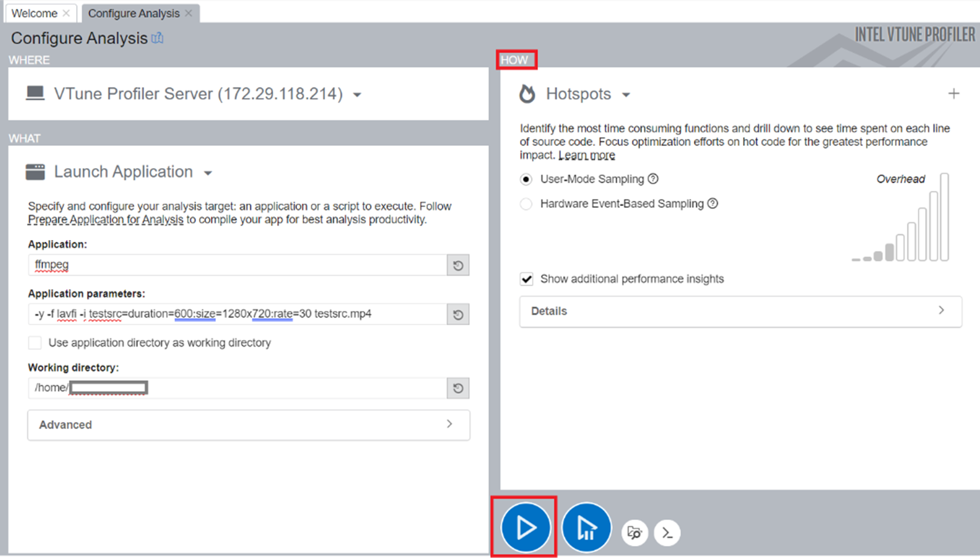Expand the Advanced section
This screenshot has width=980, height=558.
248,425
